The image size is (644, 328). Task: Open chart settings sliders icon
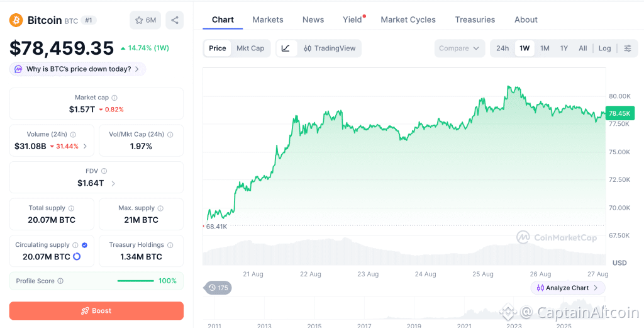pos(628,48)
